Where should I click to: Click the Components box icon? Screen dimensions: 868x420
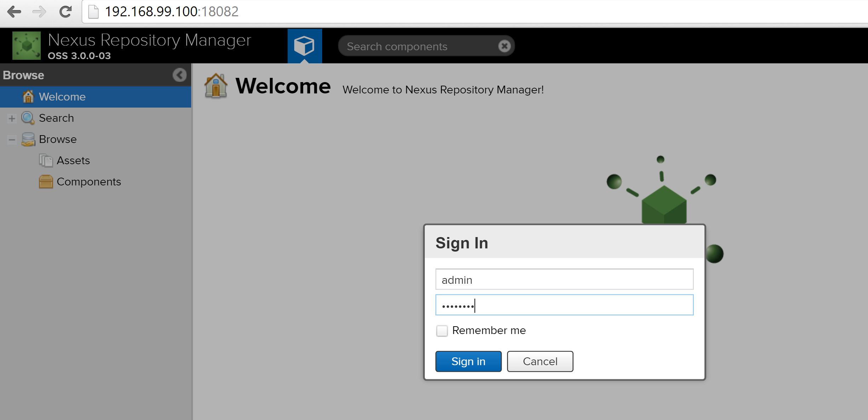pyautogui.click(x=46, y=182)
